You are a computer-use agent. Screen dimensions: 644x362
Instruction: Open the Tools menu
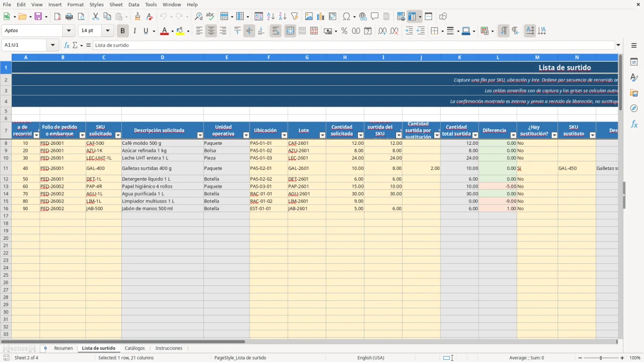coord(151,4)
